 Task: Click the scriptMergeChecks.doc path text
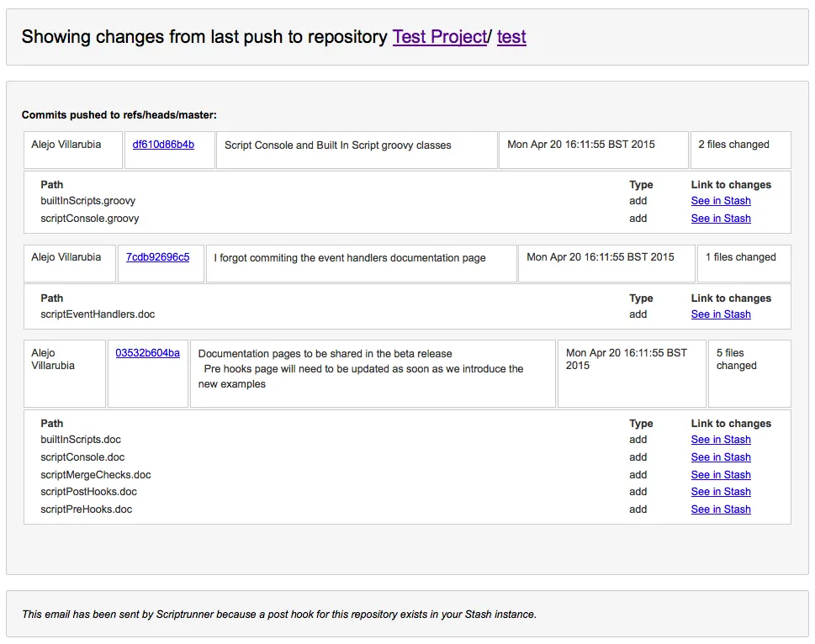tap(96, 475)
